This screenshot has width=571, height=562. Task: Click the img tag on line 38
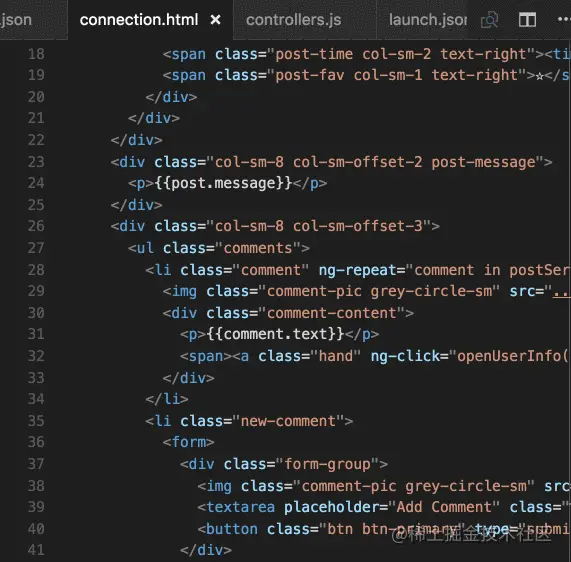(218, 486)
